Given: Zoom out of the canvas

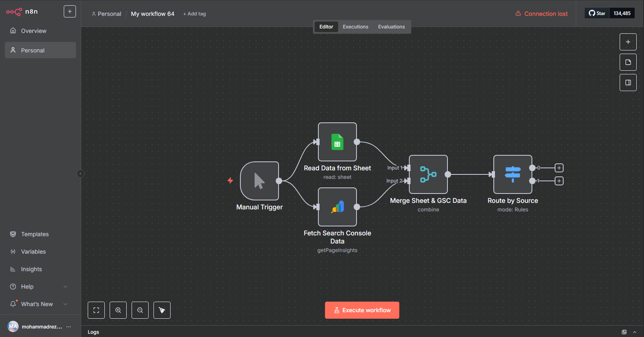Looking at the screenshot, I should [x=140, y=310].
